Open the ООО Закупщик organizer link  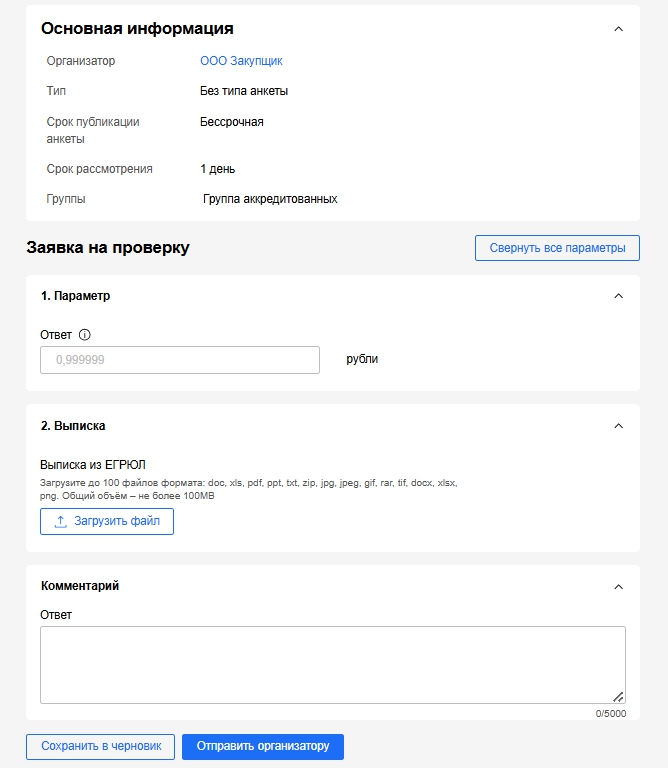(x=241, y=61)
